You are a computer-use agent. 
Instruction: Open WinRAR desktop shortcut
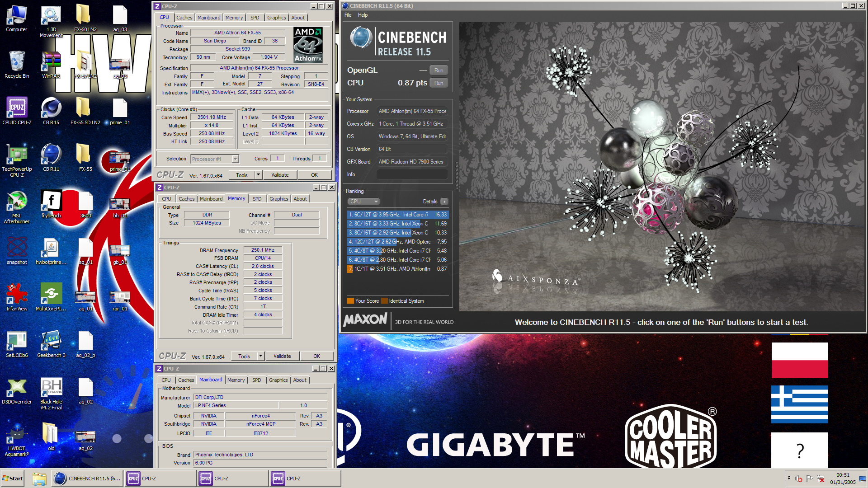coord(51,65)
